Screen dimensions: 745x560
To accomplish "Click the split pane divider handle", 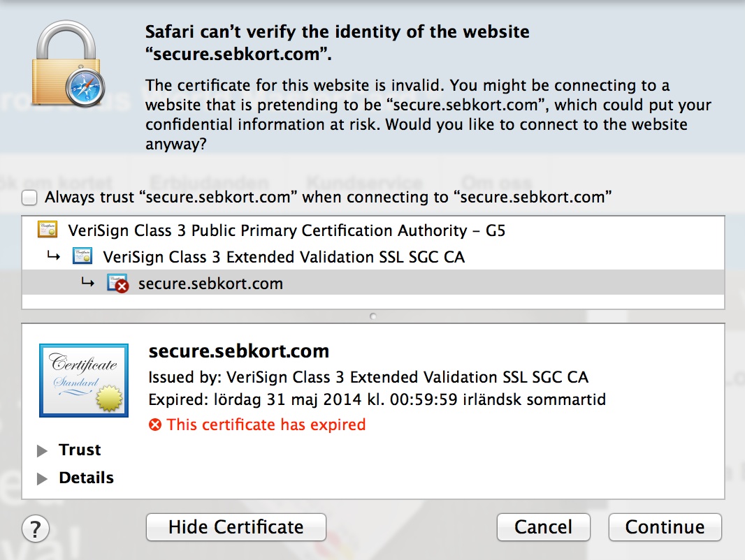I will tap(373, 316).
